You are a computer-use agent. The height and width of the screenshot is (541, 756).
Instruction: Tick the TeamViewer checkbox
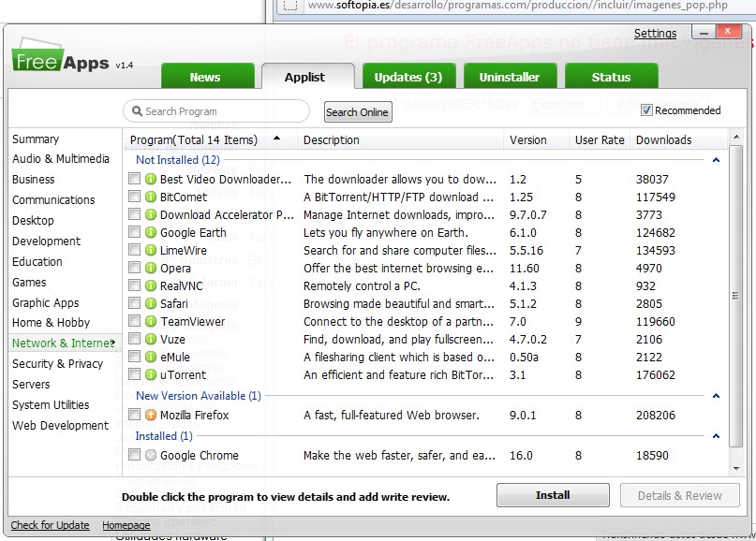pyautogui.click(x=135, y=321)
